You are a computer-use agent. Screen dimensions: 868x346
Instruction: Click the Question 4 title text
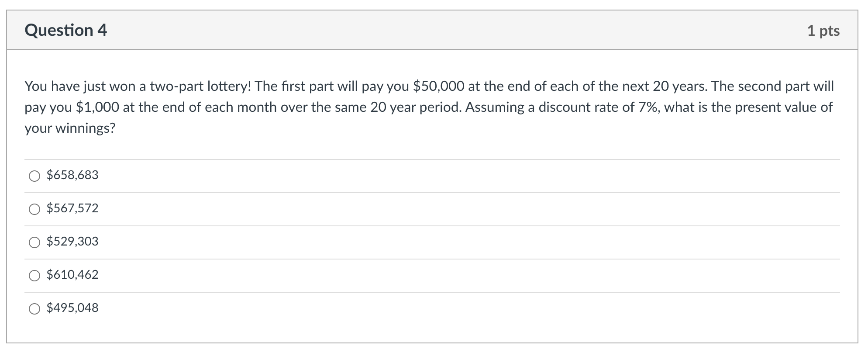click(65, 31)
